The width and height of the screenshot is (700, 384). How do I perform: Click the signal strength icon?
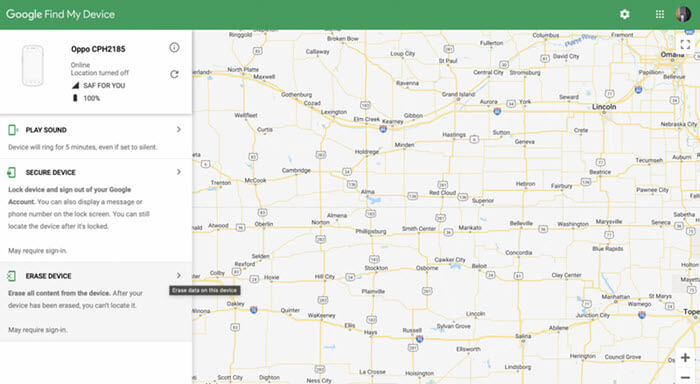coord(75,85)
